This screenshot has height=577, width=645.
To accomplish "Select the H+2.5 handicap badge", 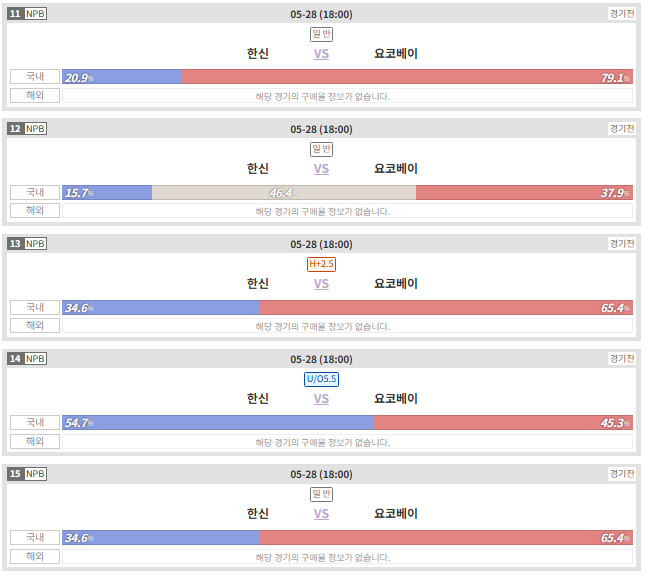I will 321,264.
